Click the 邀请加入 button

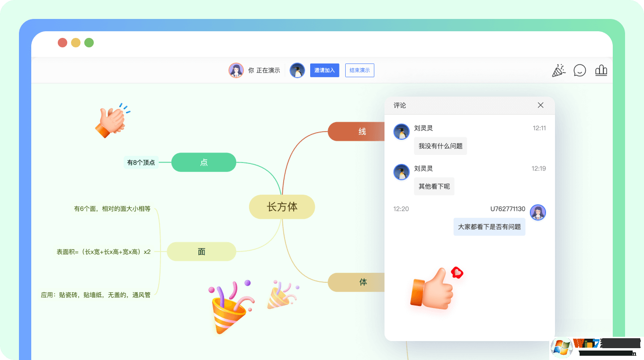[x=324, y=70]
